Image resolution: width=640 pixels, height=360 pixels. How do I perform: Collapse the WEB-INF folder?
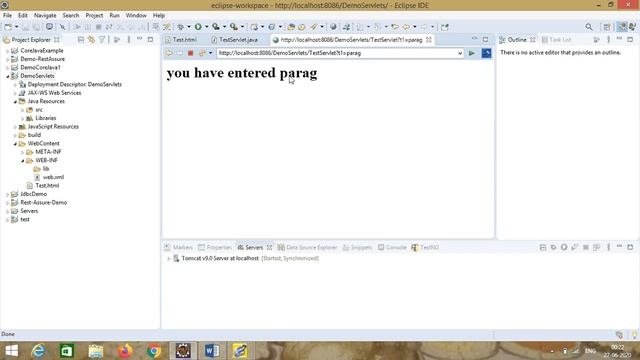(x=22, y=161)
